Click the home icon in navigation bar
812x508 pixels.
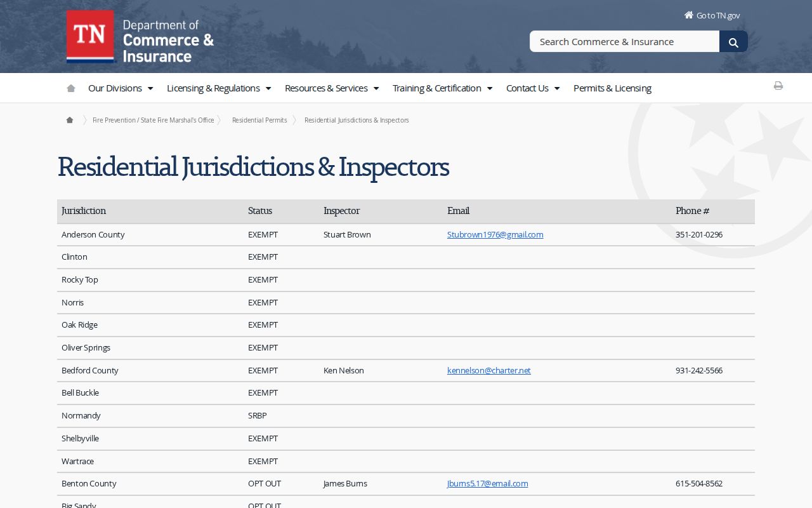click(71, 88)
